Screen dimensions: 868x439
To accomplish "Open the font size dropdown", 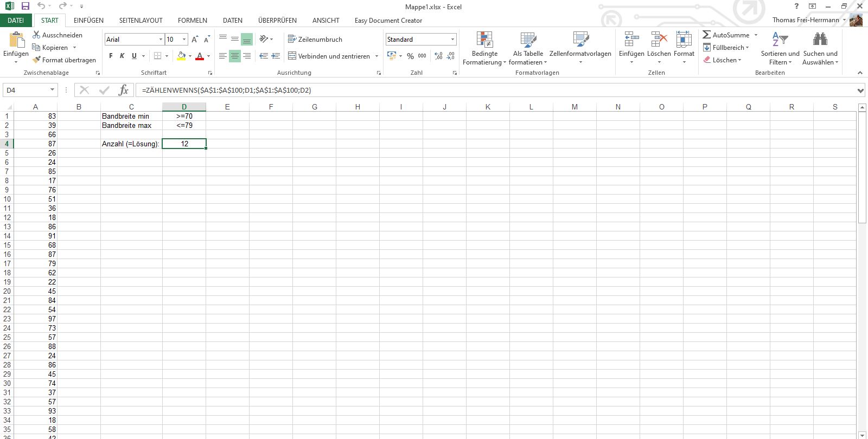I will [x=184, y=40].
